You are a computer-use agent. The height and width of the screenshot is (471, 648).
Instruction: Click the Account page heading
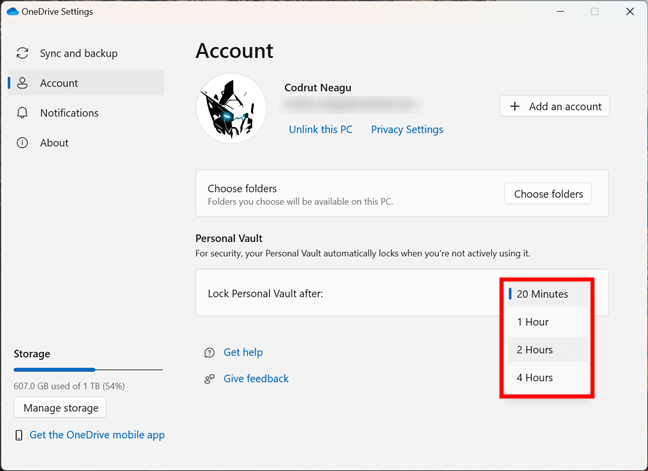pyautogui.click(x=234, y=51)
